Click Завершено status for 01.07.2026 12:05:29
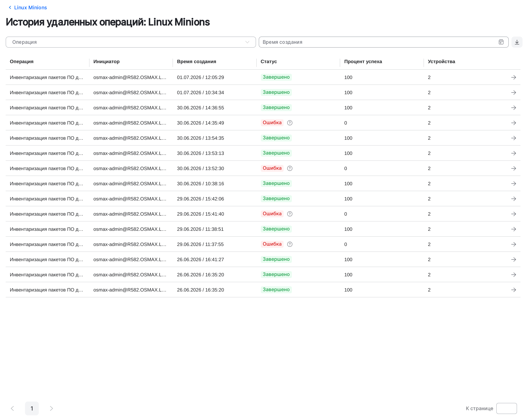 [276, 77]
